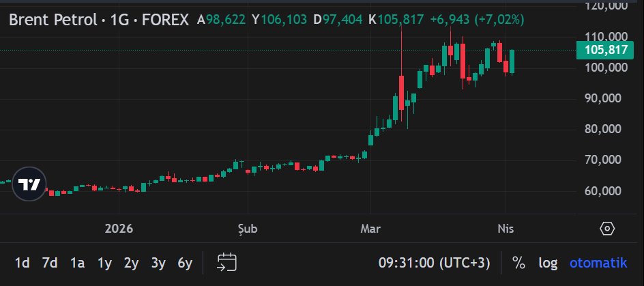644x286 pixels.
Task: Show the 3y date range
Action: click(x=158, y=263)
